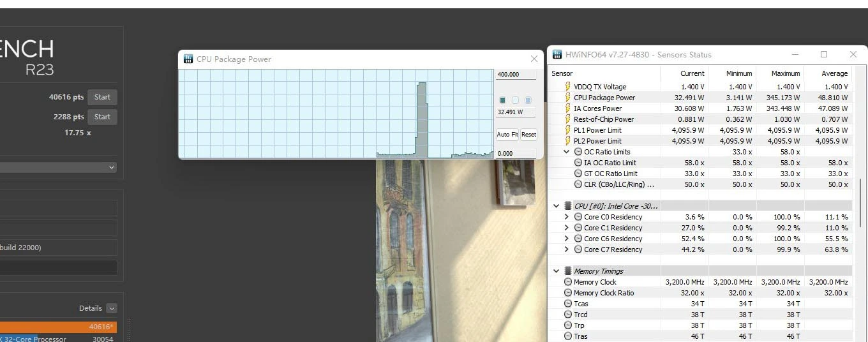Click the 48.810 W average package power value
The image size is (868, 342).
(x=832, y=98)
